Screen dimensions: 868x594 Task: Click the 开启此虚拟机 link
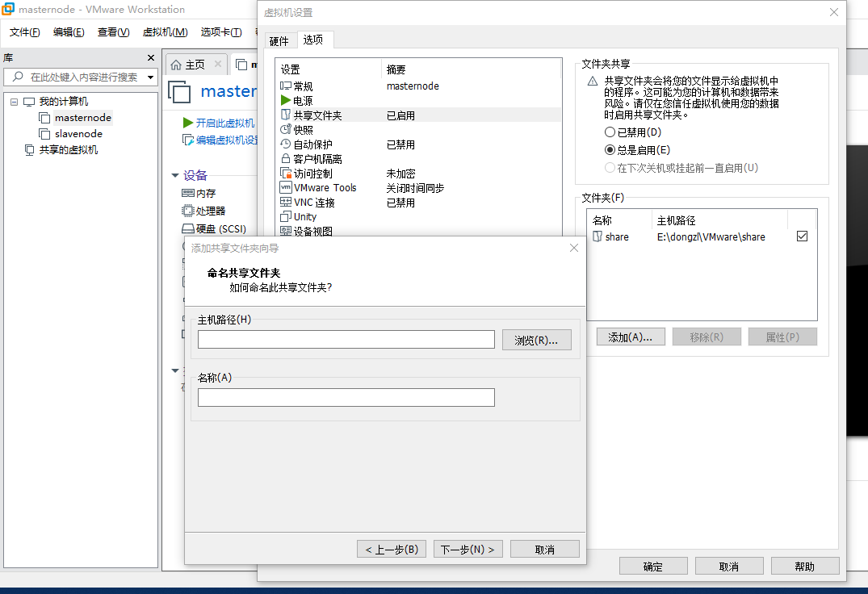point(225,123)
